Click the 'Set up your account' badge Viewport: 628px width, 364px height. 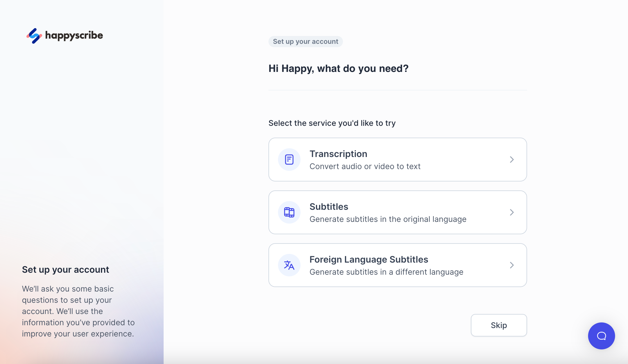pyautogui.click(x=305, y=42)
